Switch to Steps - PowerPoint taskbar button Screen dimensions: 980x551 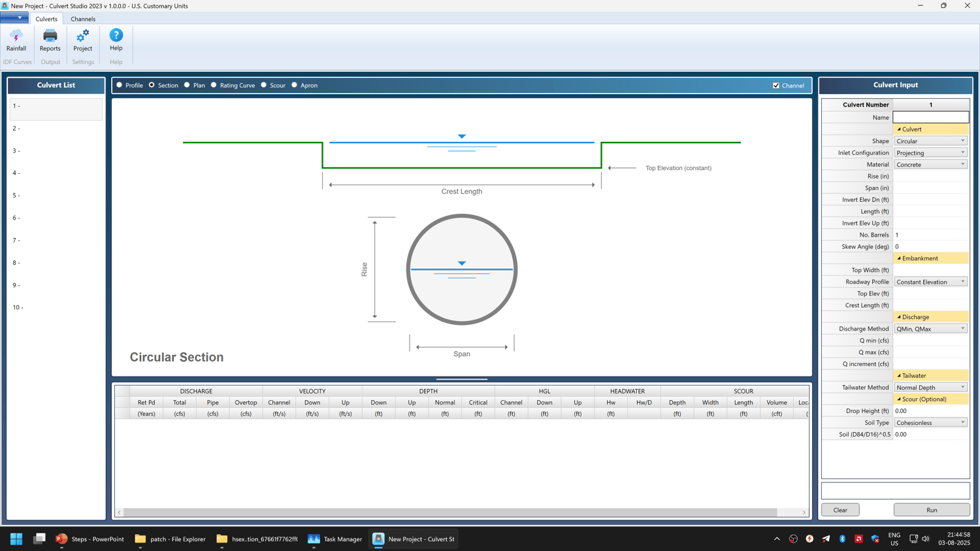[90, 539]
